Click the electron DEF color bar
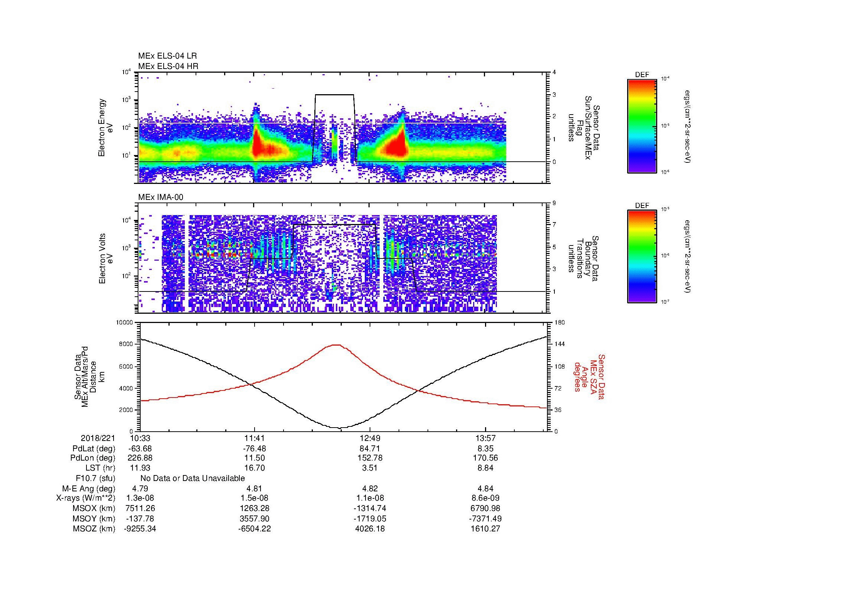The width and height of the screenshot is (868, 613). pyautogui.click(x=642, y=126)
